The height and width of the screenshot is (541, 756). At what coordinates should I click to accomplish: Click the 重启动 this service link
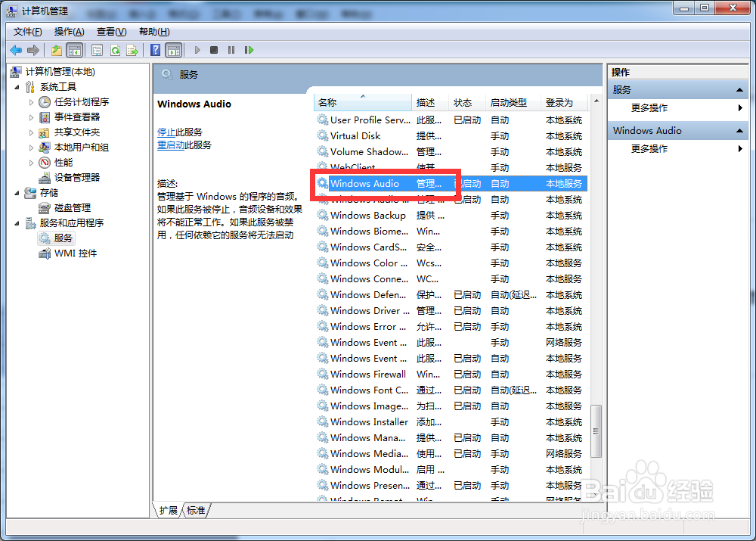[x=171, y=145]
